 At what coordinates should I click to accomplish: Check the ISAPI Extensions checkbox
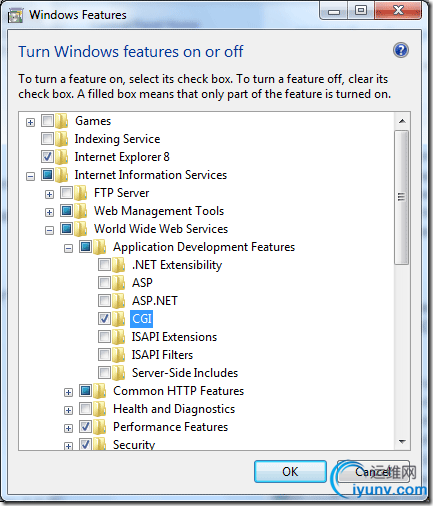[104, 337]
